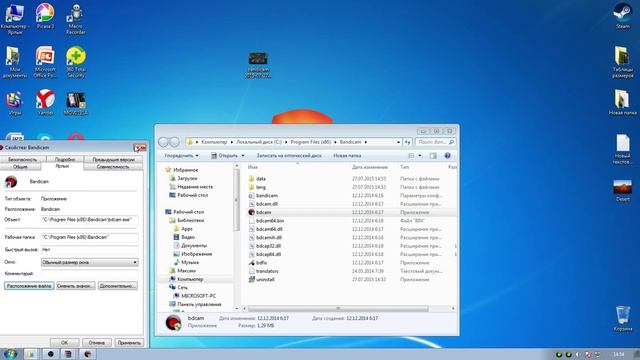Open the Упорядочить dropdown menu
Viewport: 640px width, 360px height.
coord(181,156)
